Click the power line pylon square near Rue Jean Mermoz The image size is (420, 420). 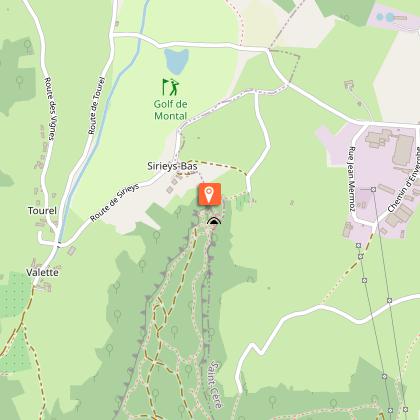[x=373, y=189]
